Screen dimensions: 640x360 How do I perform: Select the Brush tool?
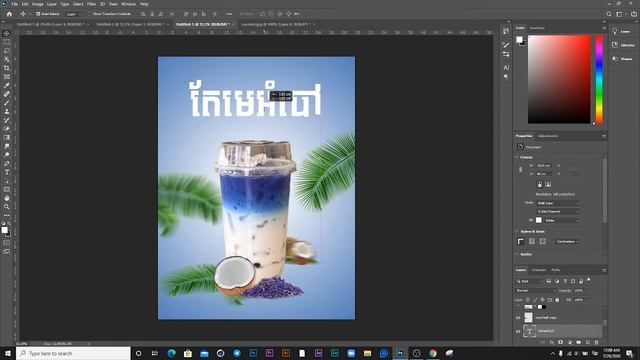(x=7, y=102)
